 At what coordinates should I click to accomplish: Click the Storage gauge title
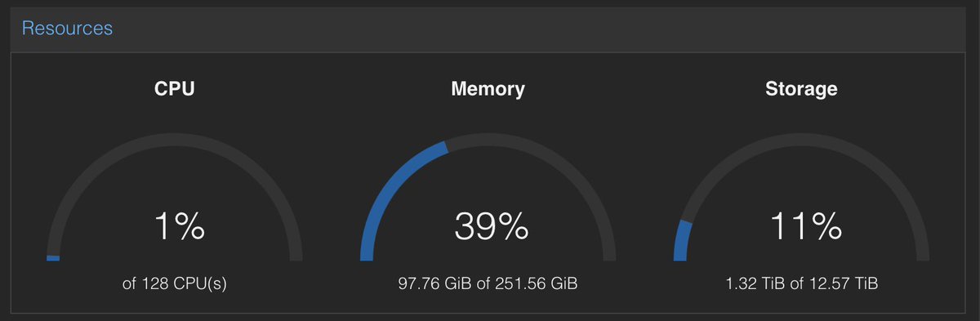[x=801, y=89]
